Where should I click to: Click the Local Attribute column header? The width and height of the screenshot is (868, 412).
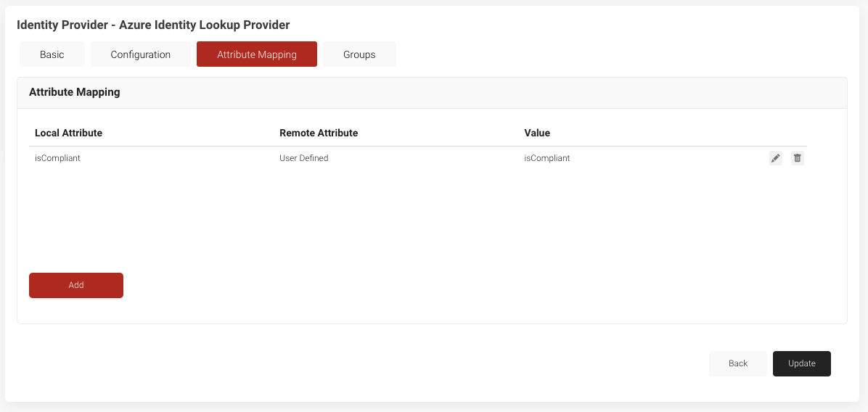[68, 133]
